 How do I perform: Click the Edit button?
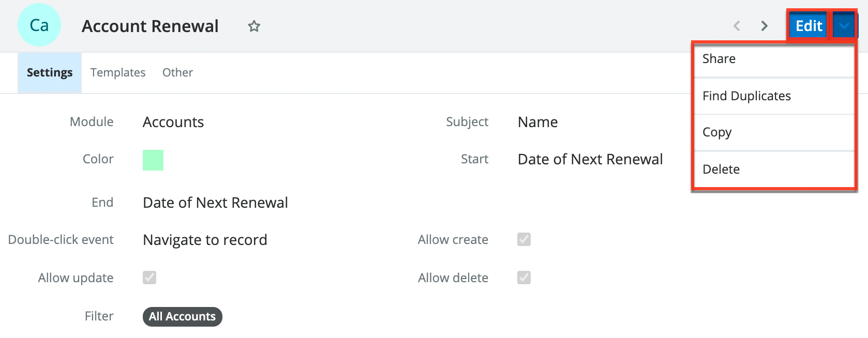point(807,25)
